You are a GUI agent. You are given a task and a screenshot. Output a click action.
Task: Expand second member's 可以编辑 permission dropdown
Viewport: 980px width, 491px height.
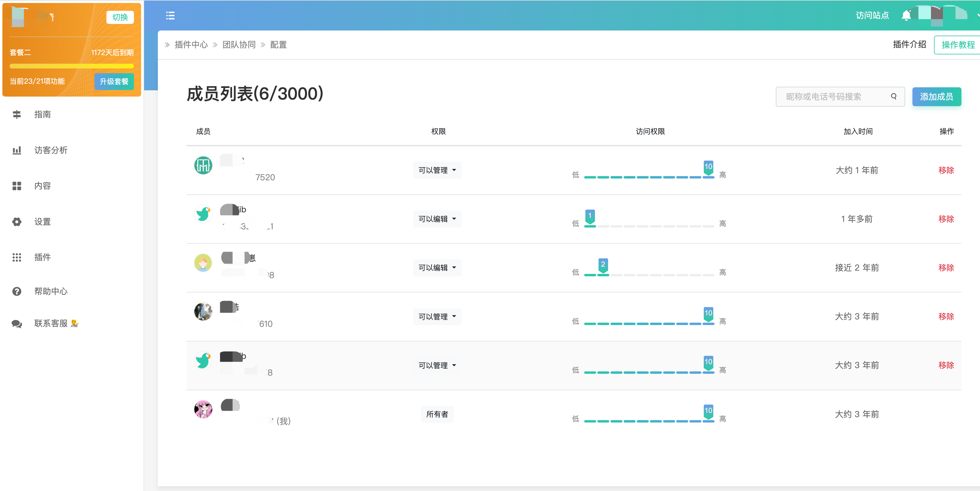tap(437, 219)
